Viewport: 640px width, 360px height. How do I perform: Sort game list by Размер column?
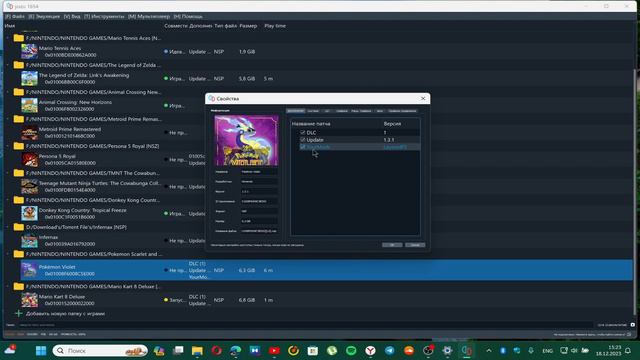tap(248, 26)
